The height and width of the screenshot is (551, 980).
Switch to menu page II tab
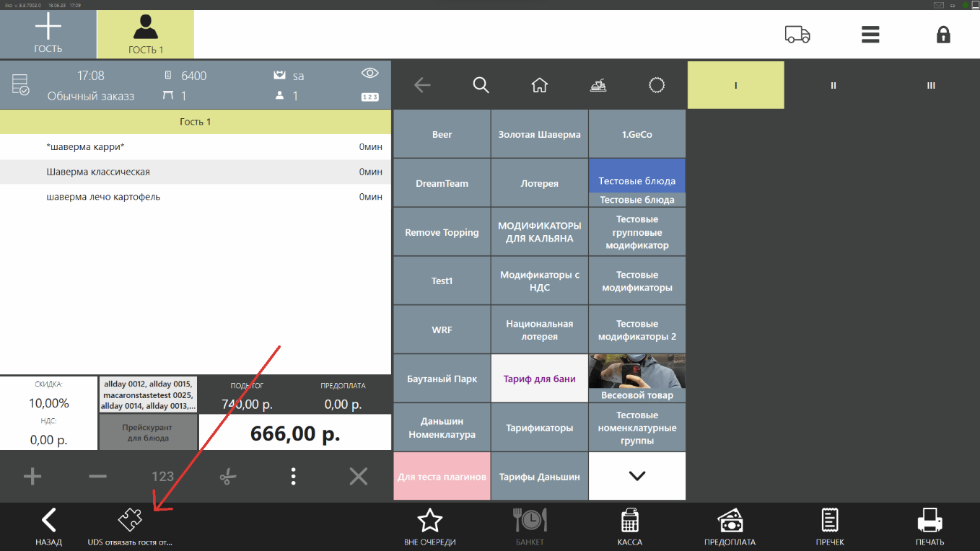click(833, 85)
